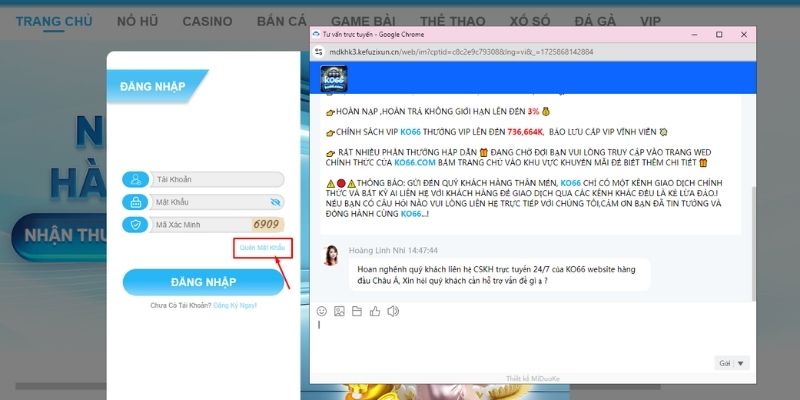
Task: Click the shield icon beside Mã Xác Minh
Action: point(135,224)
